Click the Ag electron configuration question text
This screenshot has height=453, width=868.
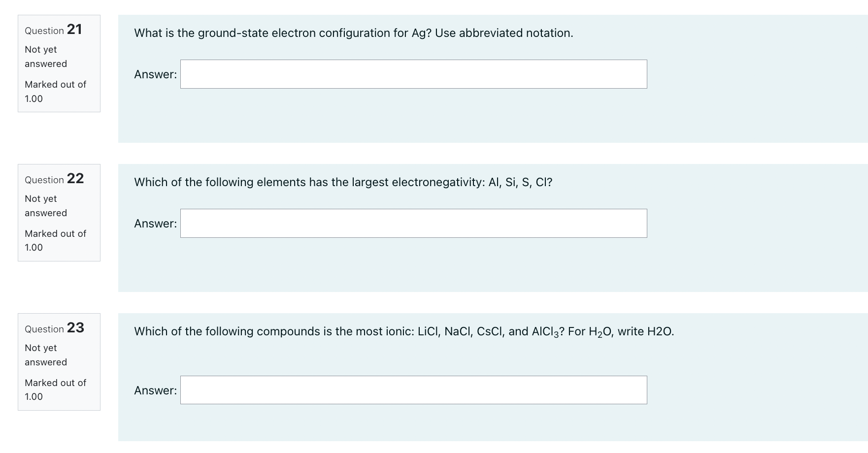pyautogui.click(x=353, y=32)
